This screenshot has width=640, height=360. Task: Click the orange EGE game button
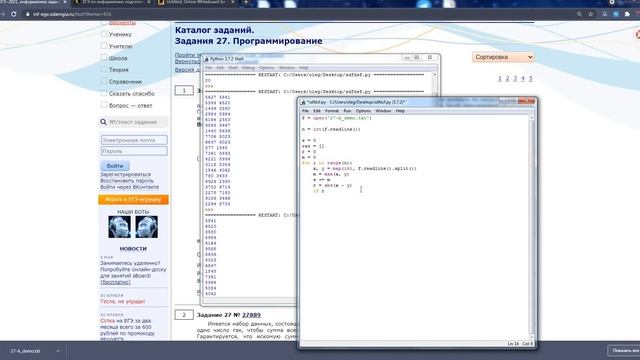click(133, 200)
